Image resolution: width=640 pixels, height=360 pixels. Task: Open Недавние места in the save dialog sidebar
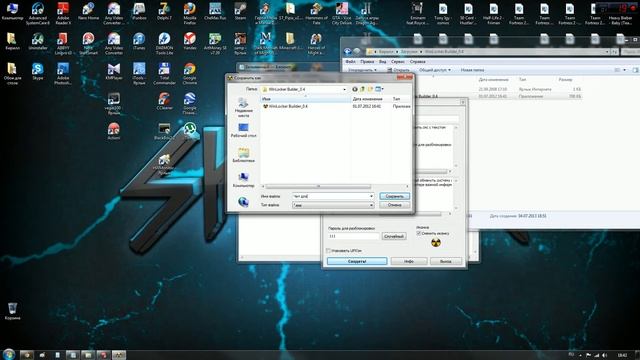tap(243, 107)
